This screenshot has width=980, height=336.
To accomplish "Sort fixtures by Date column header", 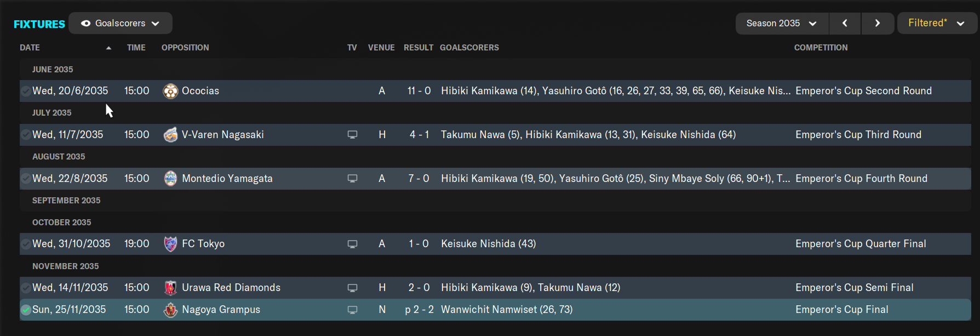I will pos(30,48).
